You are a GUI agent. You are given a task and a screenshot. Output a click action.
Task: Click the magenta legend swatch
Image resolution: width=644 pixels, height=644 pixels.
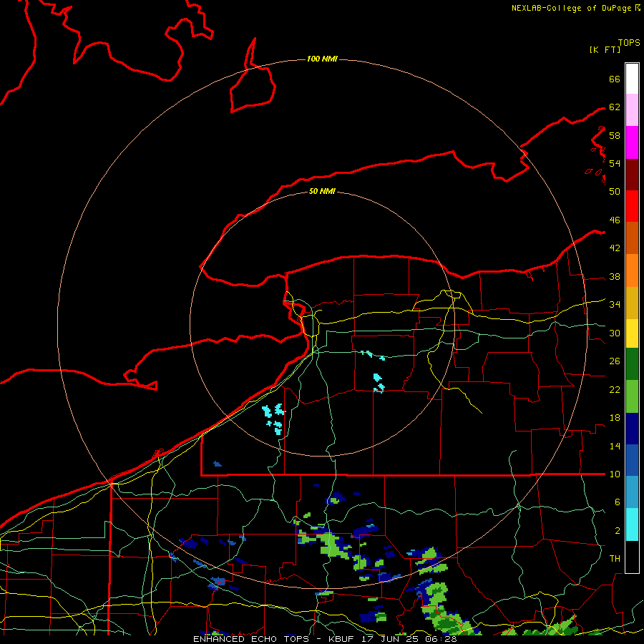pos(632,142)
